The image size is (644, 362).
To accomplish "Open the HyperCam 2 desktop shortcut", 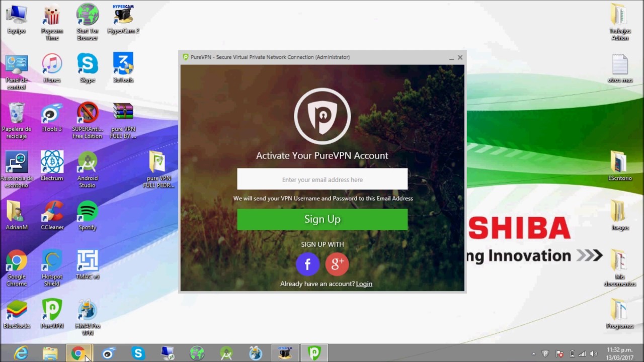I will pyautogui.click(x=123, y=19).
